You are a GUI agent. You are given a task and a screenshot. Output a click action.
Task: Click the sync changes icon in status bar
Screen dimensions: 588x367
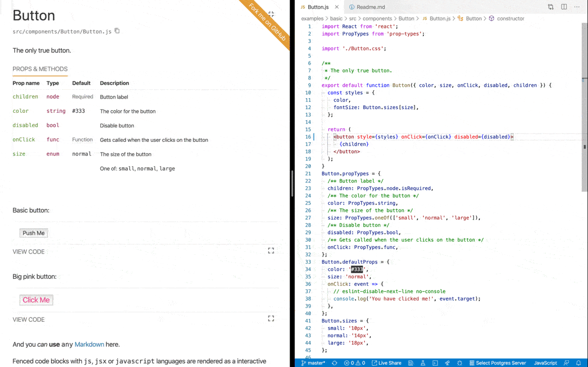pyautogui.click(x=334, y=363)
